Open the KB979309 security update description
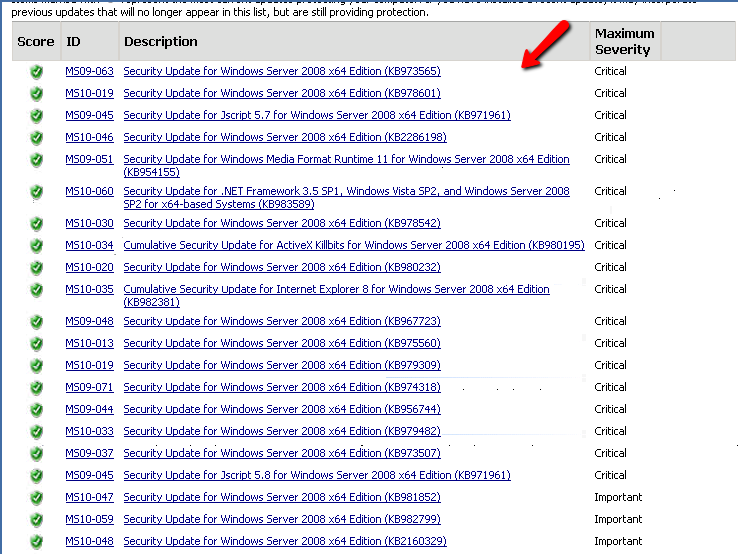Image resolution: width=738 pixels, height=554 pixels. pyautogui.click(x=282, y=365)
